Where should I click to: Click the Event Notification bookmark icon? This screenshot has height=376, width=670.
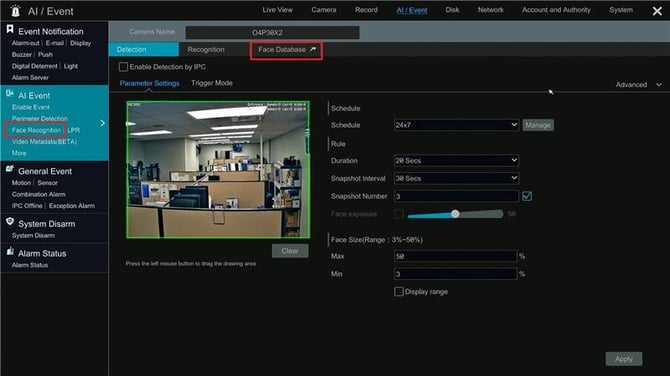[10, 29]
